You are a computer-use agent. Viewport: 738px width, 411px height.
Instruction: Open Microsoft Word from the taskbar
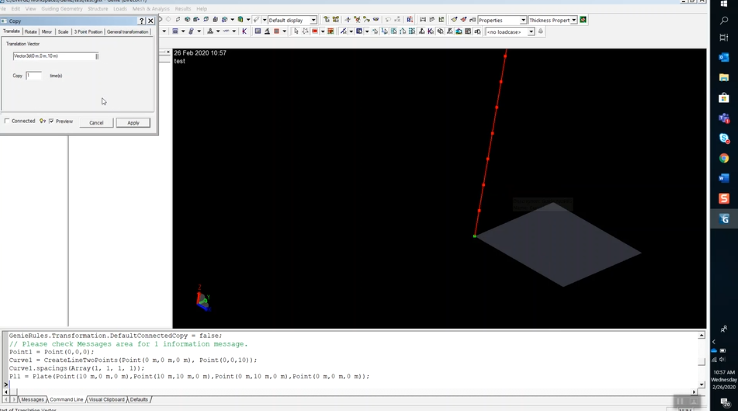(x=724, y=178)
